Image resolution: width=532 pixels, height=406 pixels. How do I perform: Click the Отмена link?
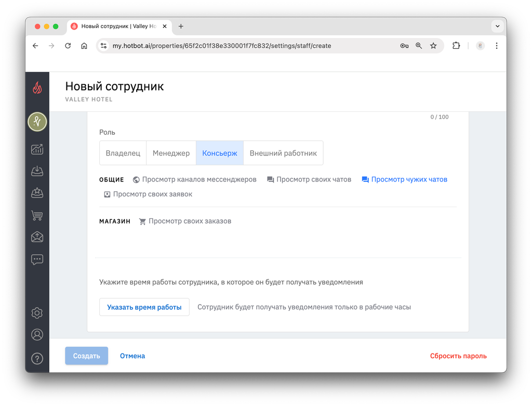click(132, 356)
